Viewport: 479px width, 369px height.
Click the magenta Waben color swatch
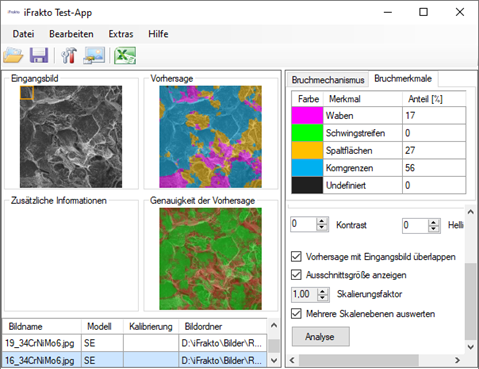coord(307,116)
